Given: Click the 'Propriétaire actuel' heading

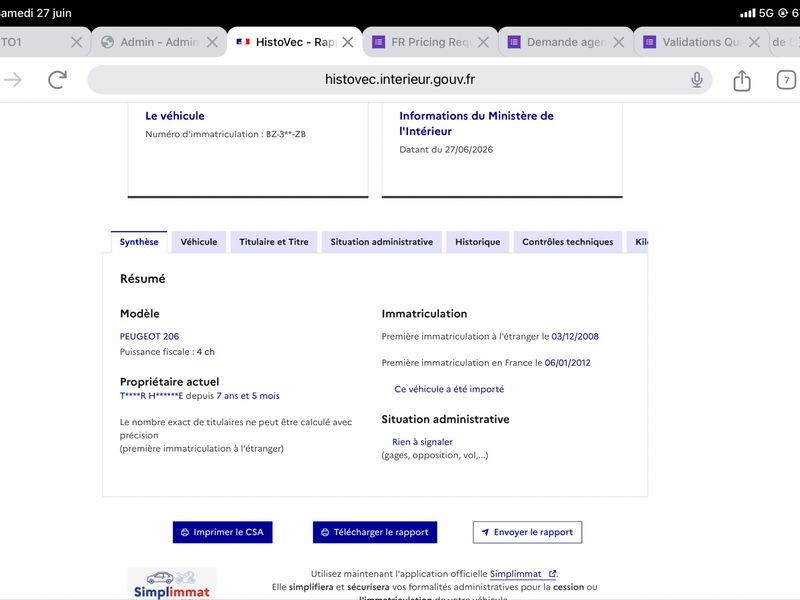Looking at the screenshot, I should 169,382.
